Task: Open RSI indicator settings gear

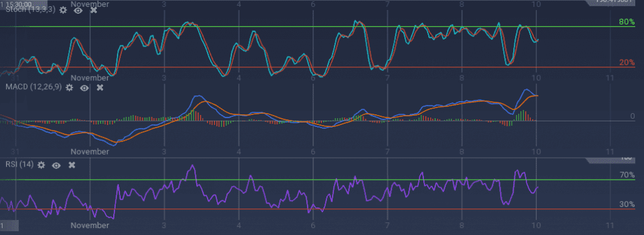Action: pyautogui.click(x=41, y=165)
